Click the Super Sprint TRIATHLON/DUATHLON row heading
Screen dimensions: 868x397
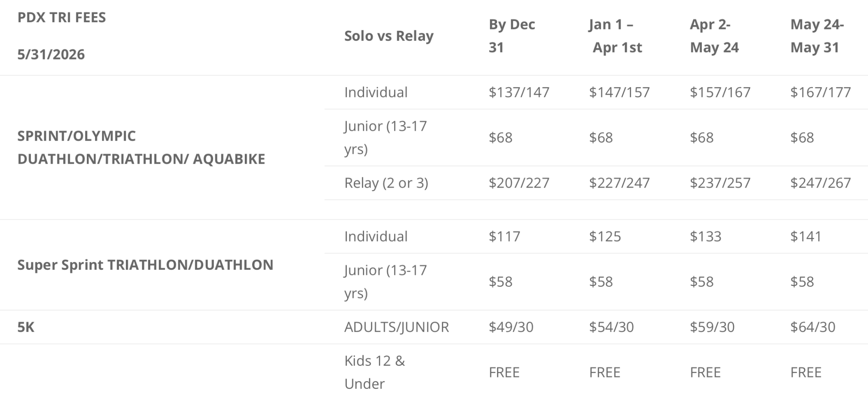[145, 265]
